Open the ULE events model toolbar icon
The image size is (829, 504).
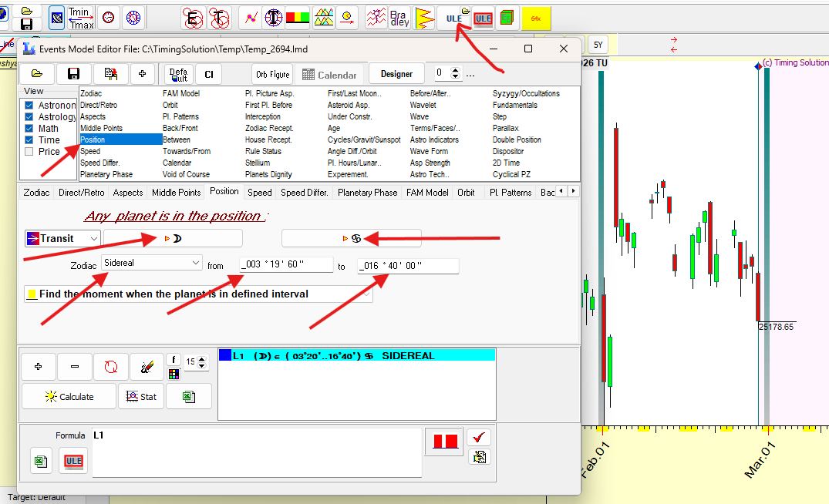[454, 18]
